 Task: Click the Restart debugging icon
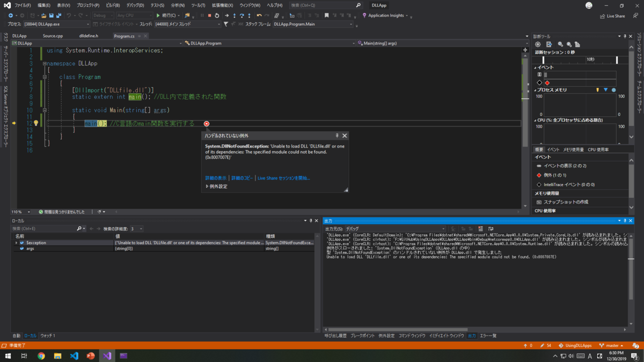click(x=217, y=15)
